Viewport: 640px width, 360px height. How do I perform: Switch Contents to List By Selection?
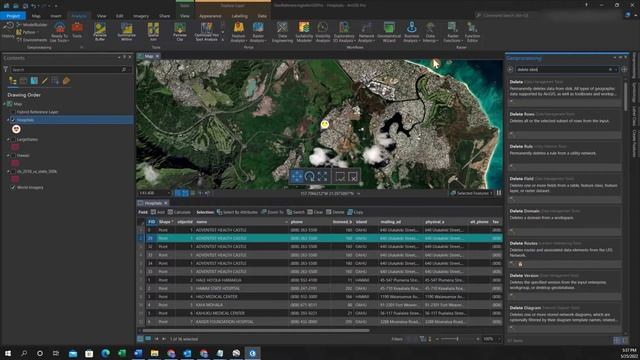(x=34, y=81)
